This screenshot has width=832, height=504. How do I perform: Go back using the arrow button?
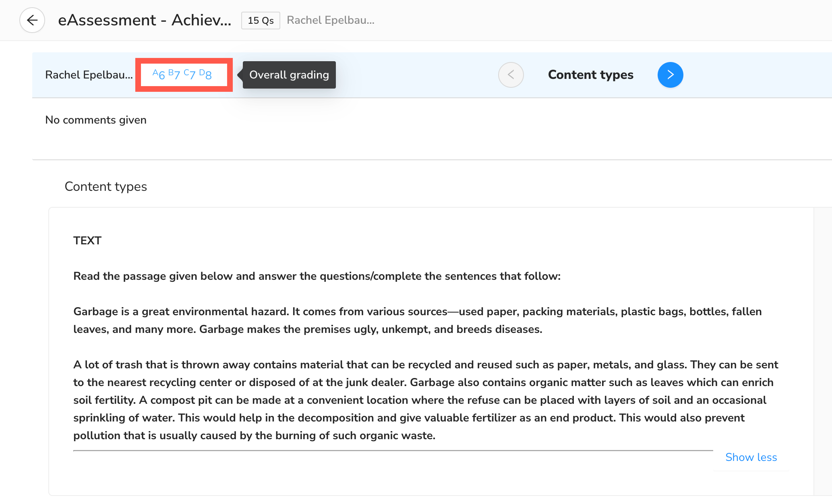[x=32, y=20]
